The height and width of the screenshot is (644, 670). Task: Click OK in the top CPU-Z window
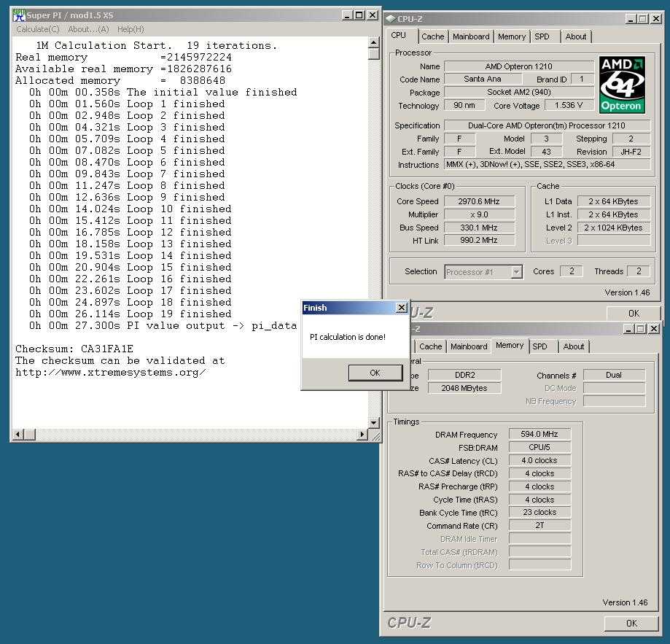click(634, 313)
